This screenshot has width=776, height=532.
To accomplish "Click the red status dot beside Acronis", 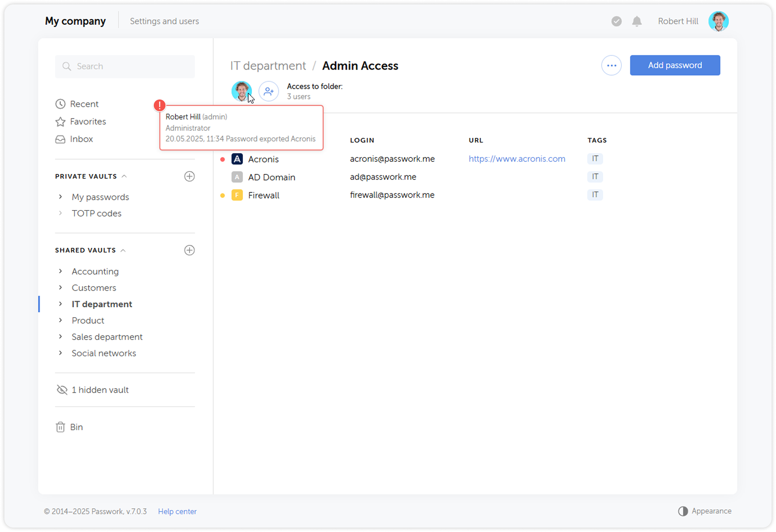I will tap(223, 159).
